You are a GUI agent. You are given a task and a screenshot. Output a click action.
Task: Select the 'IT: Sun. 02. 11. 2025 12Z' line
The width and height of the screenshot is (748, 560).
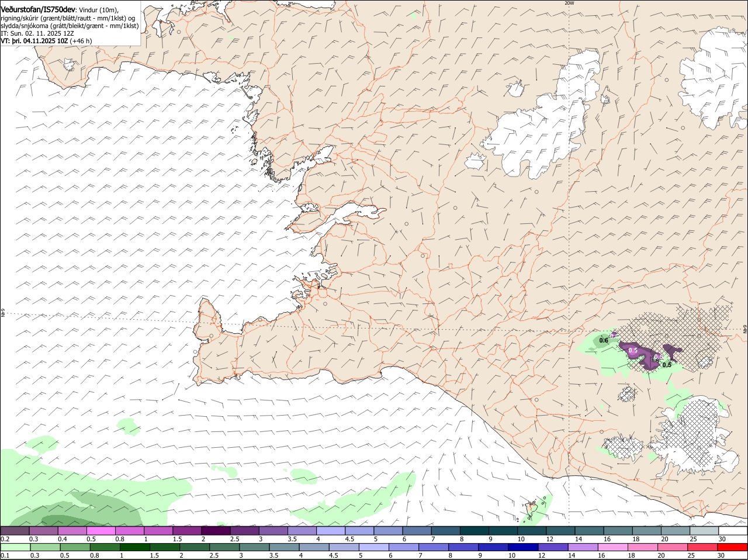coord(37,33)
